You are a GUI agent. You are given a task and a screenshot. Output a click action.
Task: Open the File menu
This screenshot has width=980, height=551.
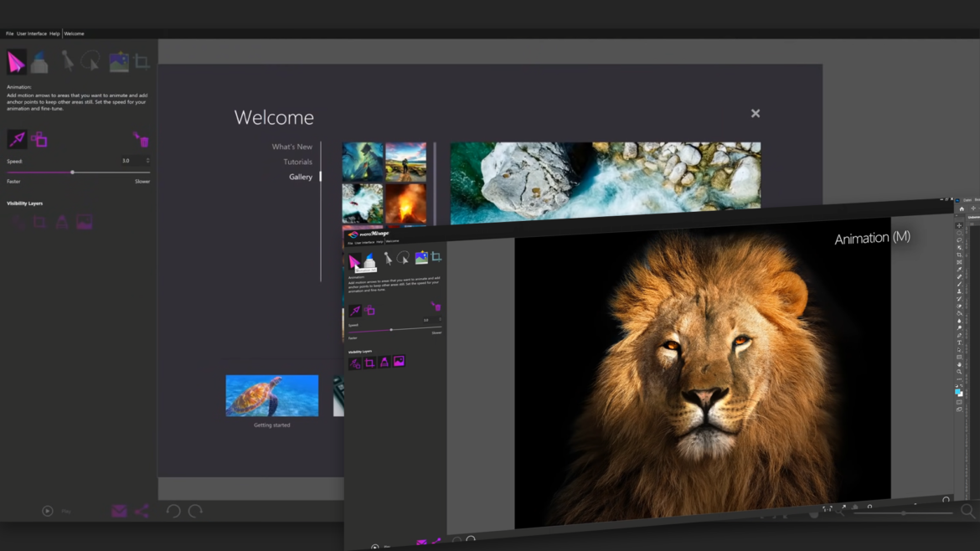tap(10, 33)
